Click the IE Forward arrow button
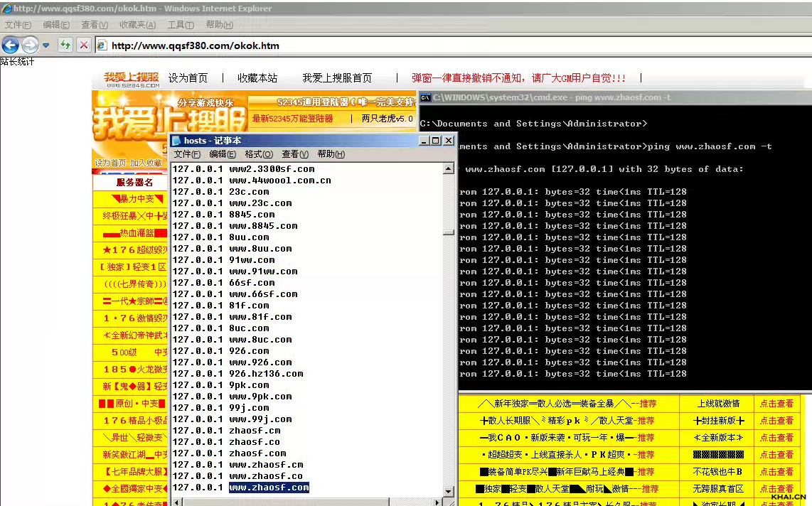The width and height of the screenshot is (812, 506). [x=29, y=45]
